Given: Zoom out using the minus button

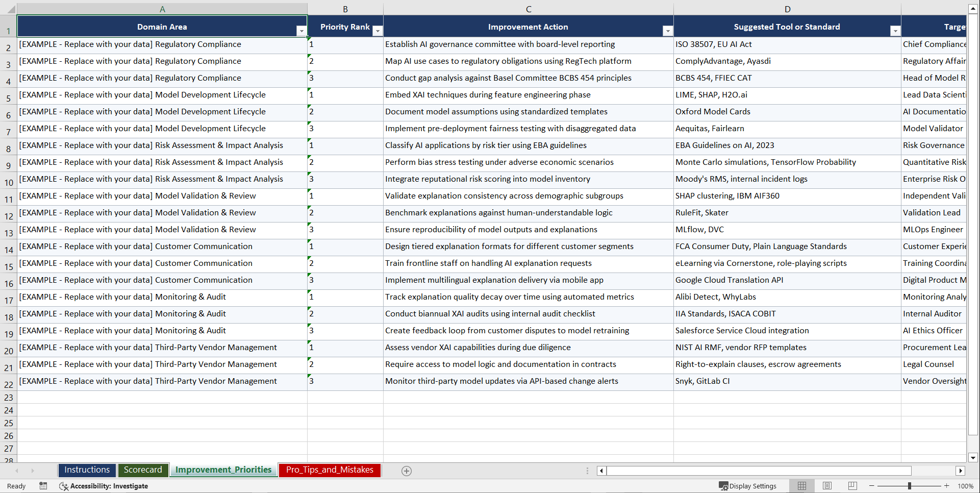Looking at the screenshot, I should [x=871, y=486].
